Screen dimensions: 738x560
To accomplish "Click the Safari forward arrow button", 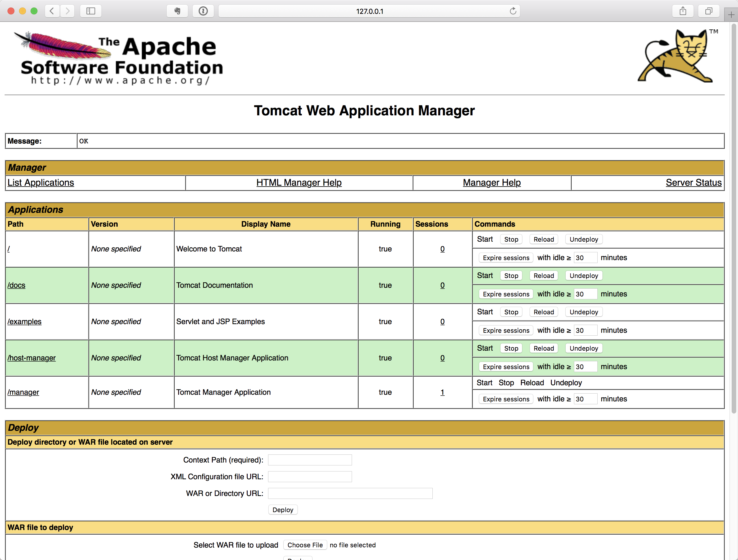I will (x=68, y=11).
